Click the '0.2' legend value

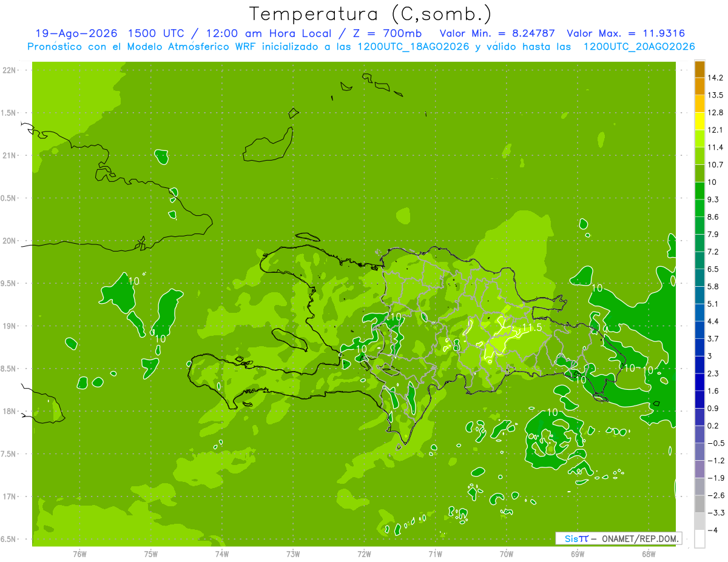(713, 426)
